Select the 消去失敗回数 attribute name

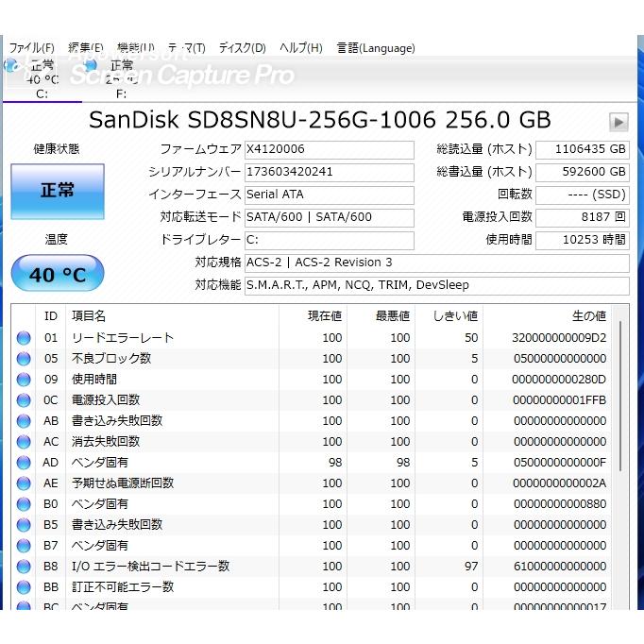point(106,442)
